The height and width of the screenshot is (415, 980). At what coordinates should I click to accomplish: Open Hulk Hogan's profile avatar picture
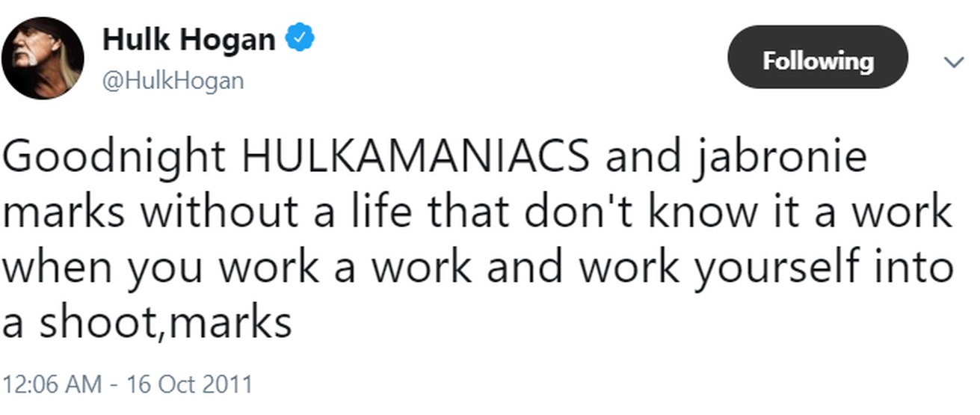43,58
